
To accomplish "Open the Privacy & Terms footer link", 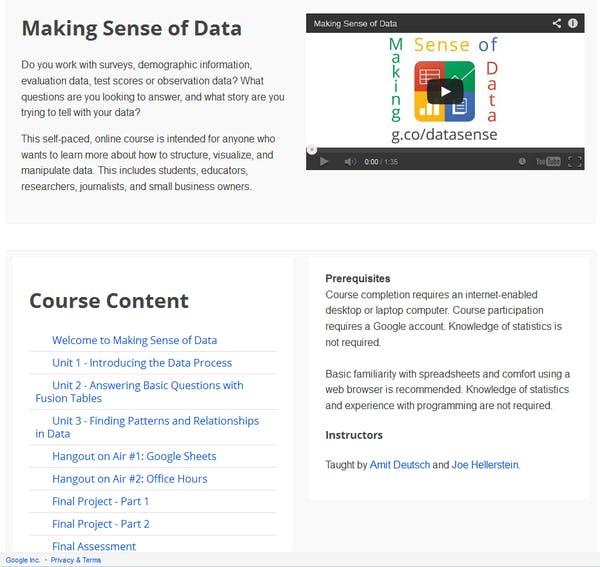I will coord(76,560).
